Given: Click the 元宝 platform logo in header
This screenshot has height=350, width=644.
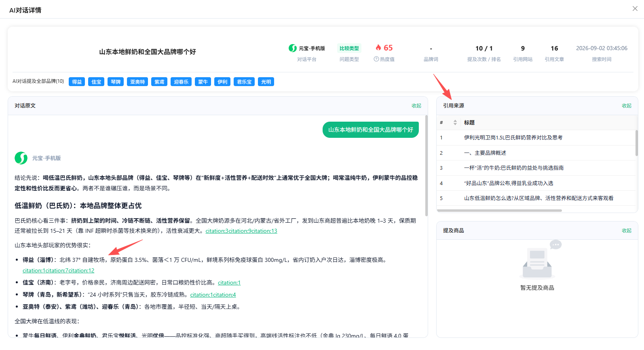Looking at the screenshot, I should (x=293, y=48).
